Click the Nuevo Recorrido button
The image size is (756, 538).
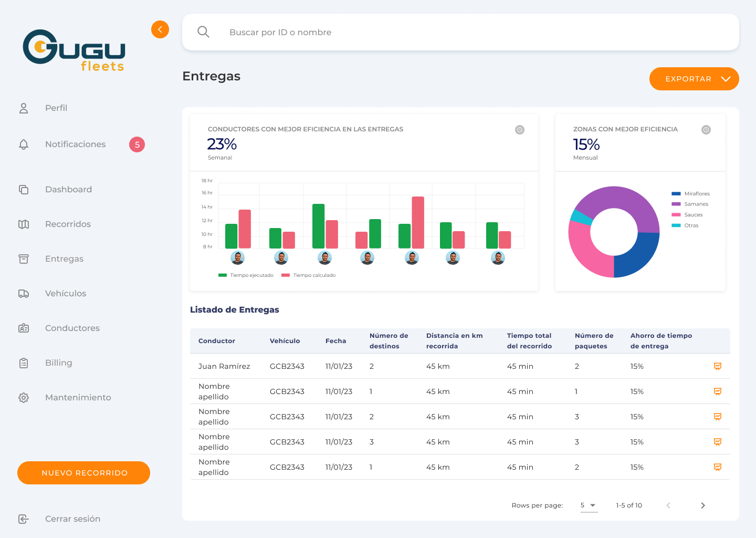[84, 473]
